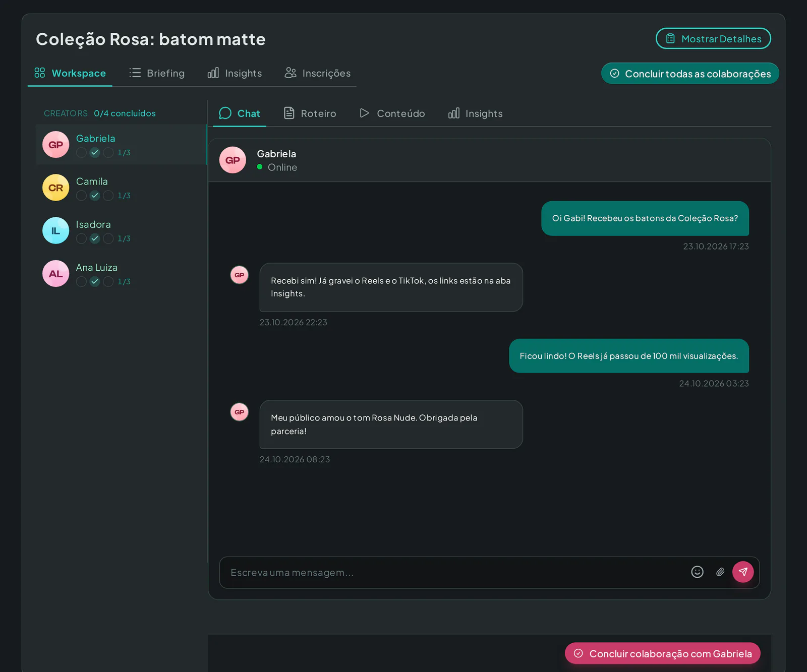The image size is (807, 672).
Task: Open the Inscrições tab
Action: 318,73
